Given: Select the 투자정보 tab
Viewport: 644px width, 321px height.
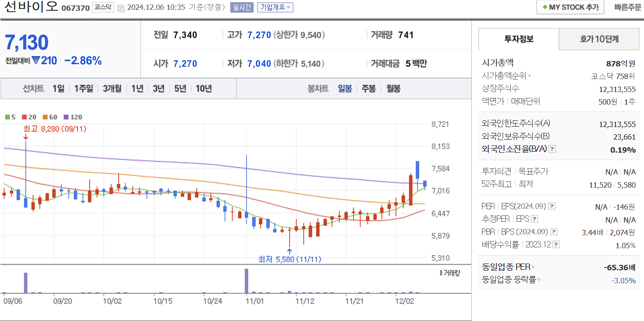Looking at the screenshot, I should [519, 39].
